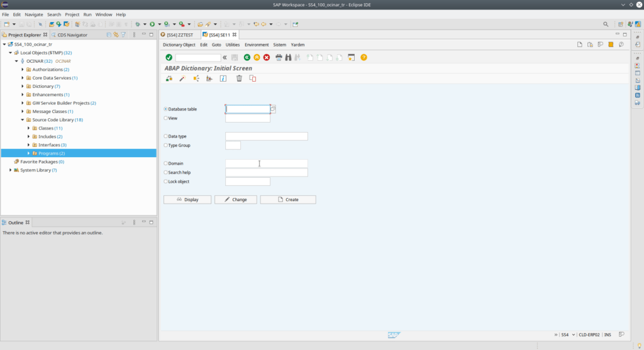Switch to the CDS Navigator tab

(69, 35)
